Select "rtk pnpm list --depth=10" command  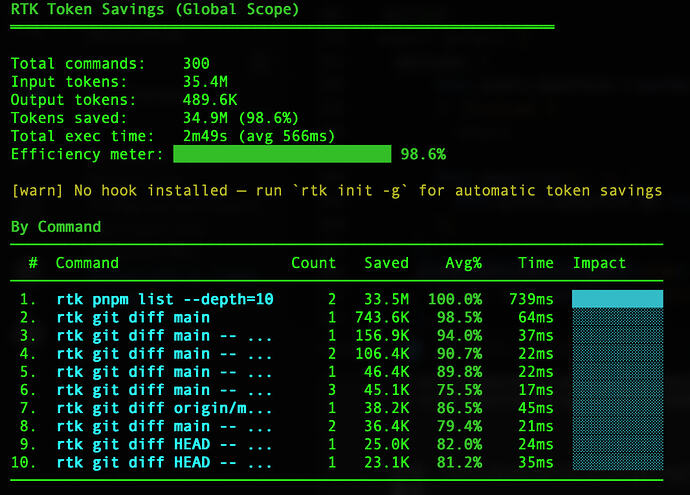coord(165,299)
